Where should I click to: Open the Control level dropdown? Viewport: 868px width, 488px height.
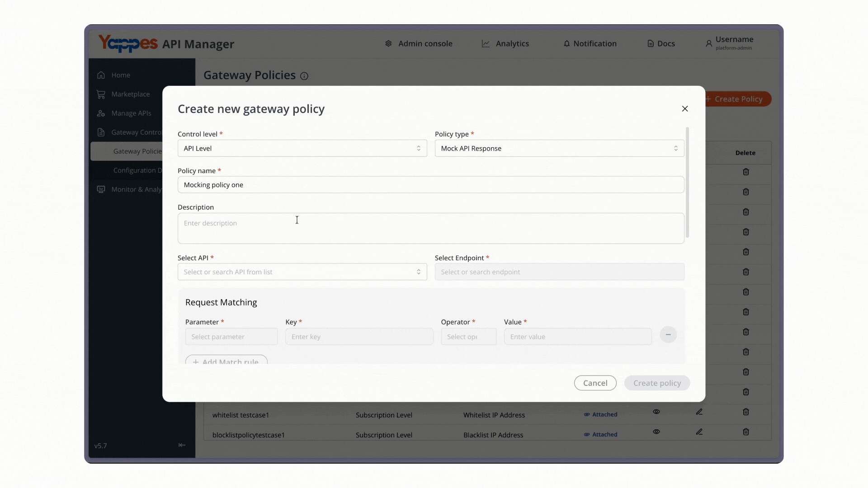[x=302, y=148]
